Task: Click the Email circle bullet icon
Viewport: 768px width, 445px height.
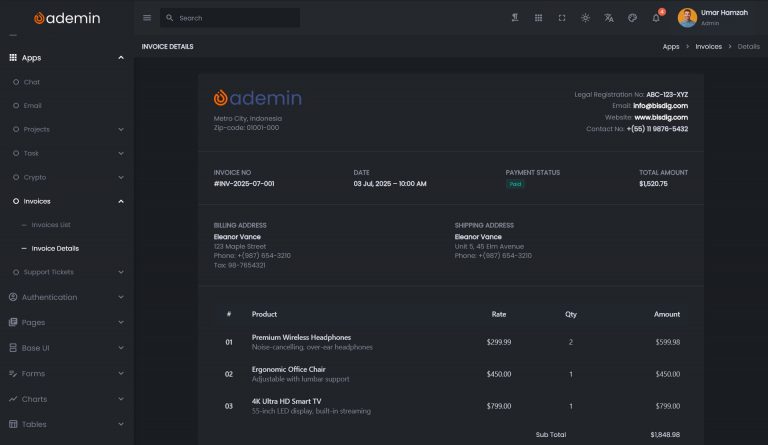Action: (16, 105)
